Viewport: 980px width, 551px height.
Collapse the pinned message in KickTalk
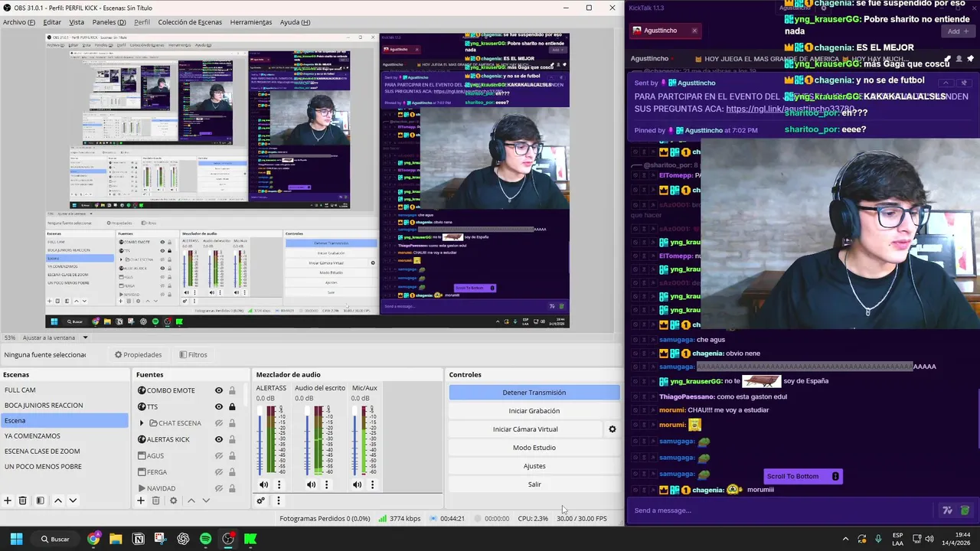click(946, 83)
